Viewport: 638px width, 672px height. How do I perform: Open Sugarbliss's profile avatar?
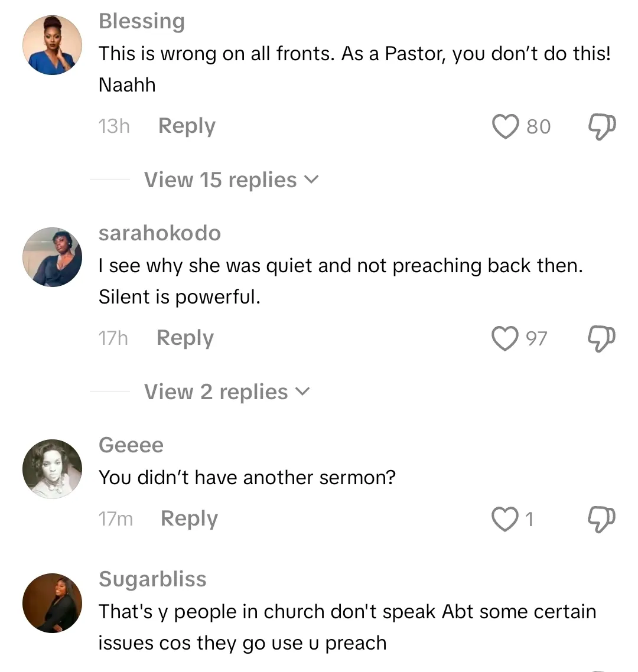pos(52,603)
